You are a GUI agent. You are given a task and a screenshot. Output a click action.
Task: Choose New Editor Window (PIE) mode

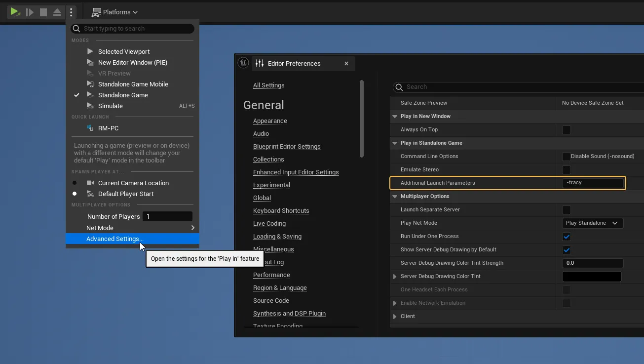[132, 62]
